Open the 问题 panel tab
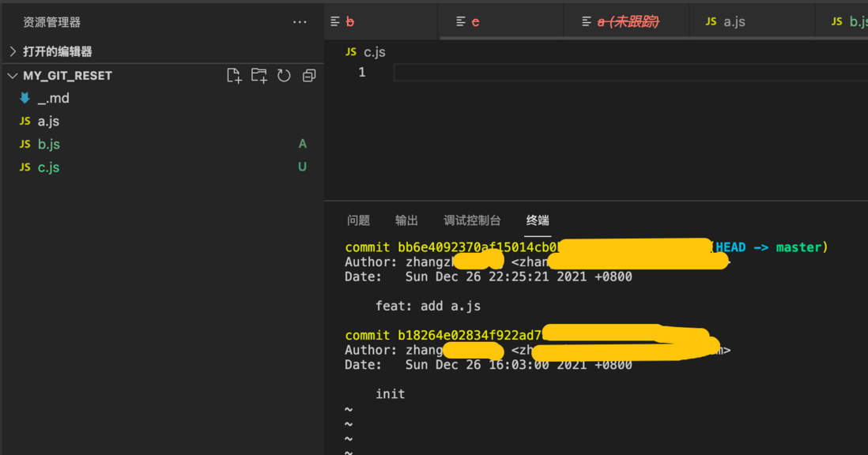Image resolution: width=868 pixels, height=455 pixels. coord(358,220)
